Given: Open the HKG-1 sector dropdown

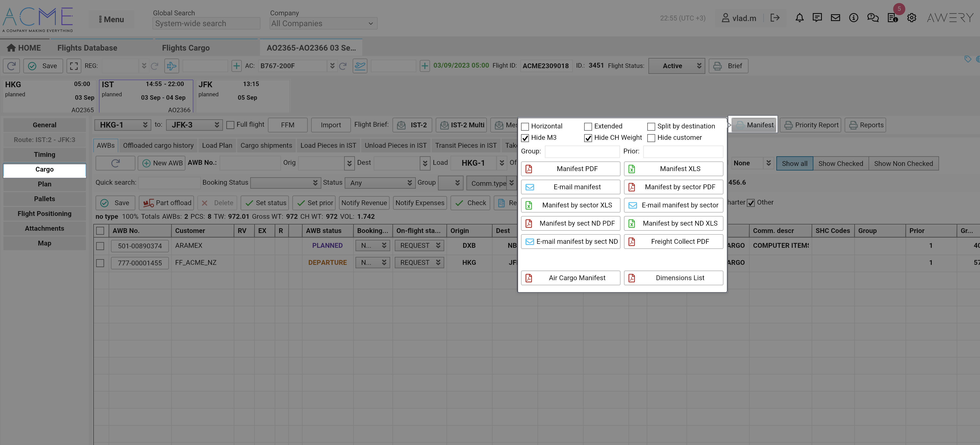Looking at the screenshot, I should tap(123, 125).
